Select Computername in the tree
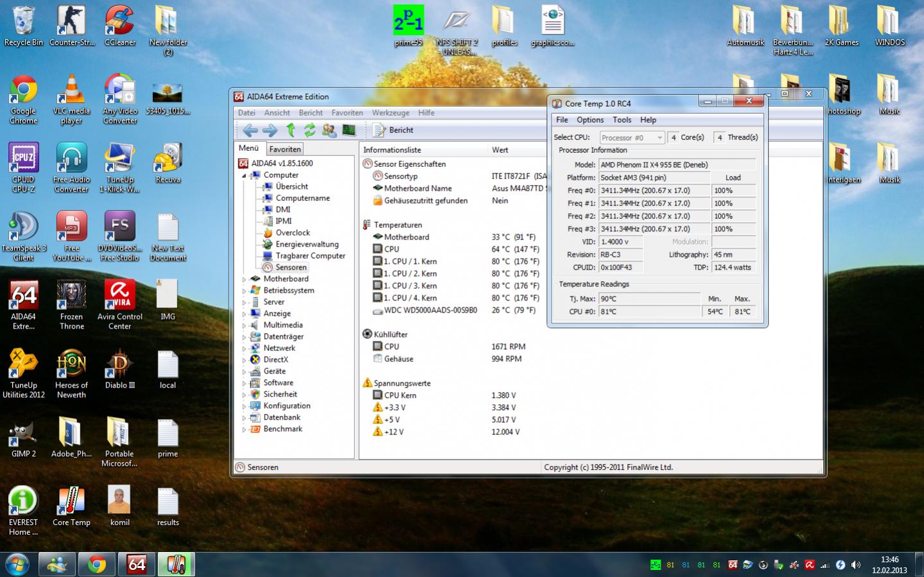The image size is (924, 577). (302, 198)
